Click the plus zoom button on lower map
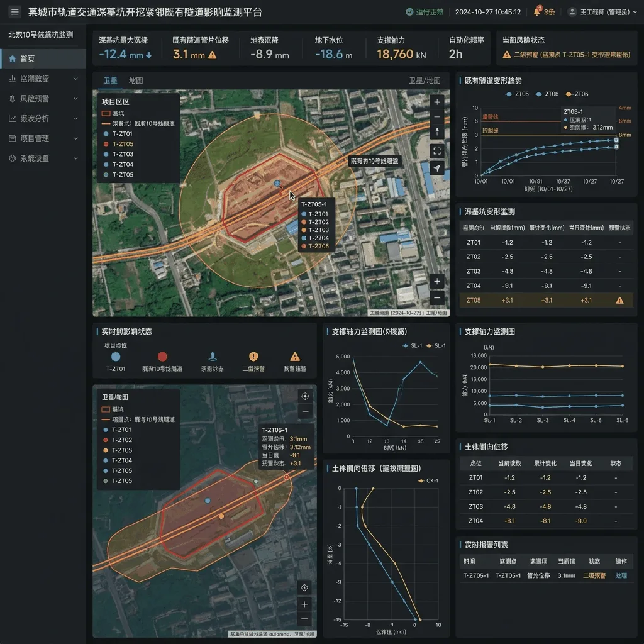Viewport: 644px width, 644px height. [x=304, y=604]
